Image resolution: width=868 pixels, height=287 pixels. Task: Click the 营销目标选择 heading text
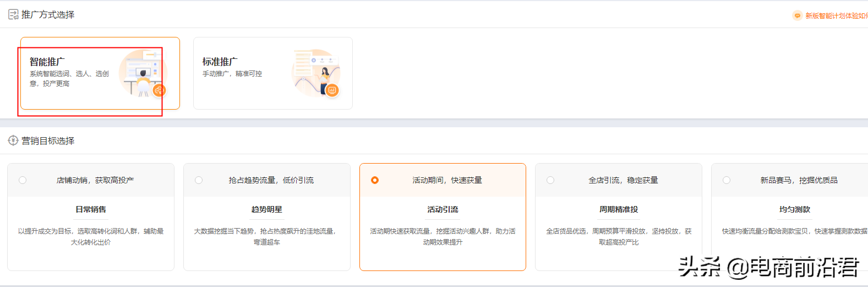(x=48, y=140)
